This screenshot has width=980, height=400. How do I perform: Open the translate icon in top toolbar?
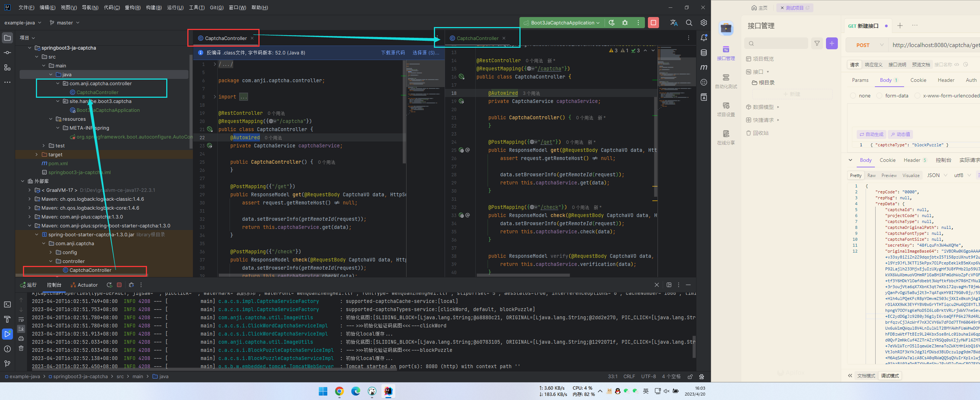tap(674, 23)
